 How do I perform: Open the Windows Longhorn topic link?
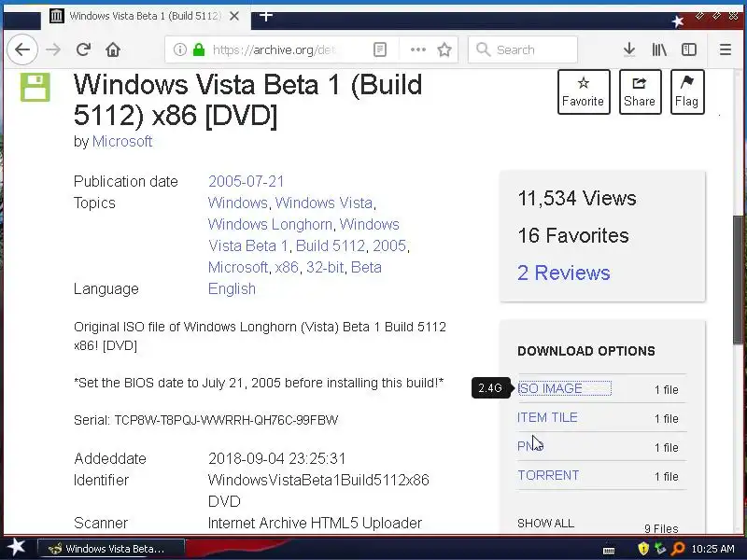pyautogui.click(x=270, y=224)
